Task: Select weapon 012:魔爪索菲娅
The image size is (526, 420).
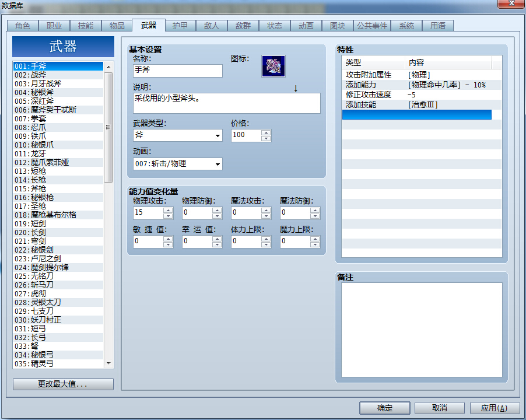Action: [x=58, y=162]
